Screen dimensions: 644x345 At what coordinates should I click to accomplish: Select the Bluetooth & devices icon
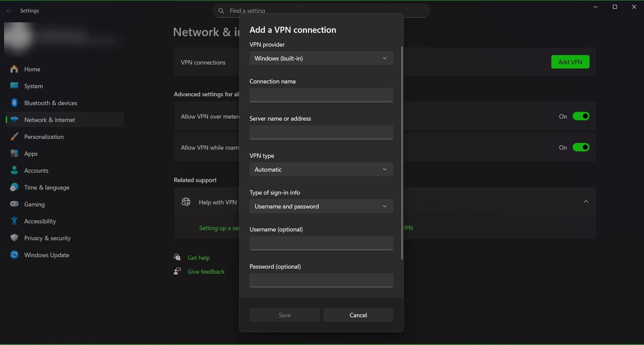[x=14, y=103]
